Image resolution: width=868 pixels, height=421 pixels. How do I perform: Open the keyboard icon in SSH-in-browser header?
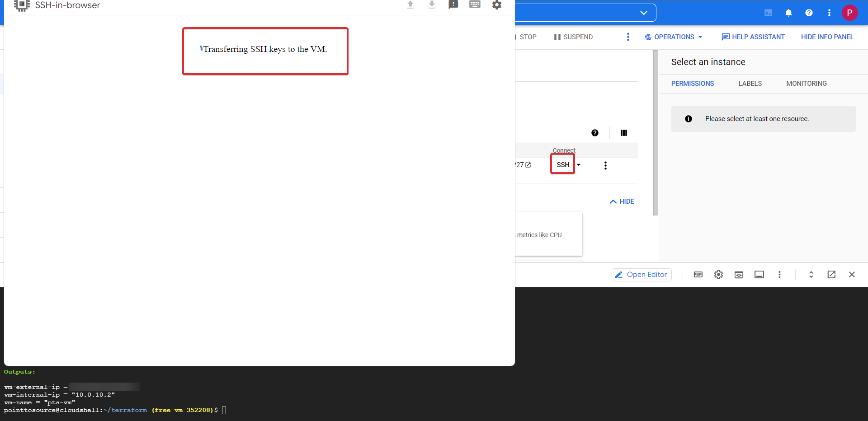[x=475, y=5]
